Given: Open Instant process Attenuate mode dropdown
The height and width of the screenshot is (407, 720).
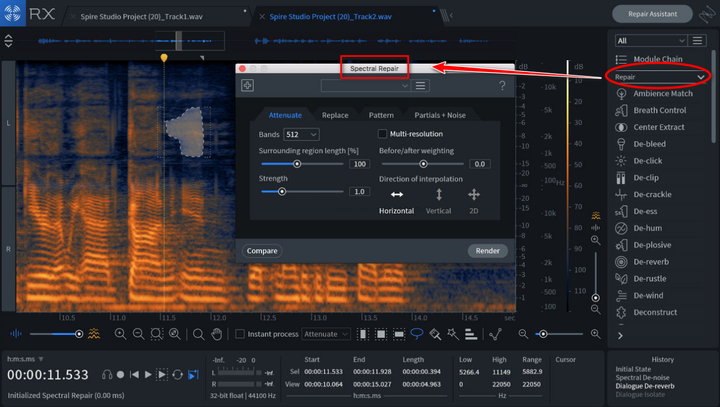Looking at the screenshot, I should (x=326, y=334).
